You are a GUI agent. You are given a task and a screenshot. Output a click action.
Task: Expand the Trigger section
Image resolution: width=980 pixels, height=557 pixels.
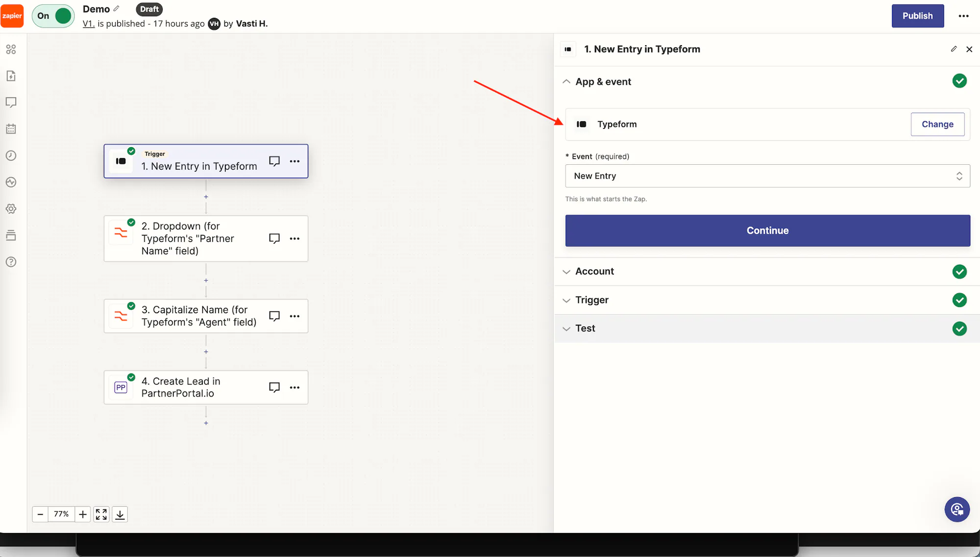tap(767, 300)
